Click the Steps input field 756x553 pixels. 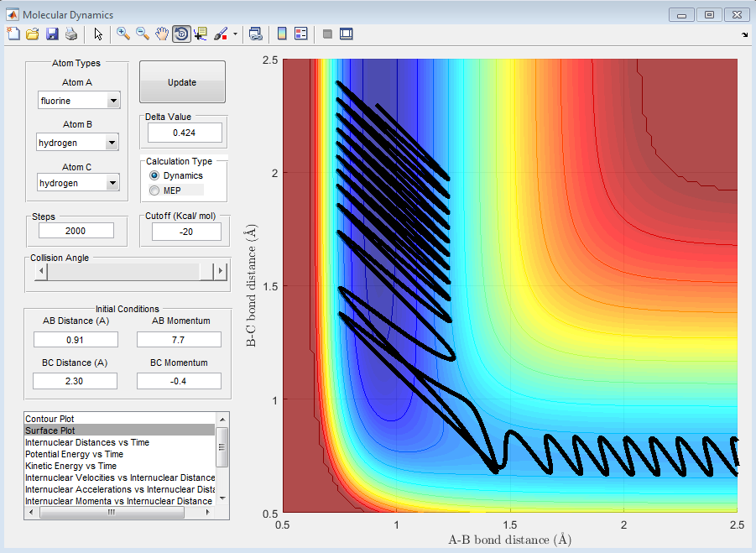click(x=76, y=231)
